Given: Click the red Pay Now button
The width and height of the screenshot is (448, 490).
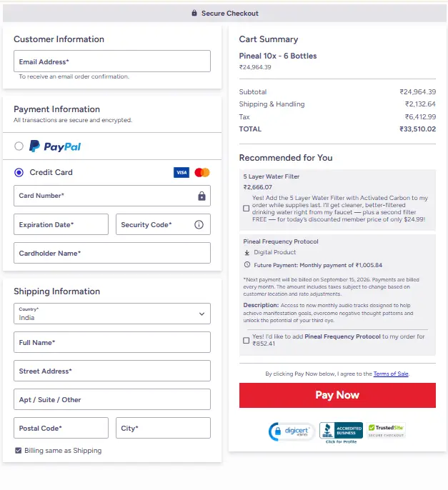Looking at the screenshot, I should [x=337, y=395].
